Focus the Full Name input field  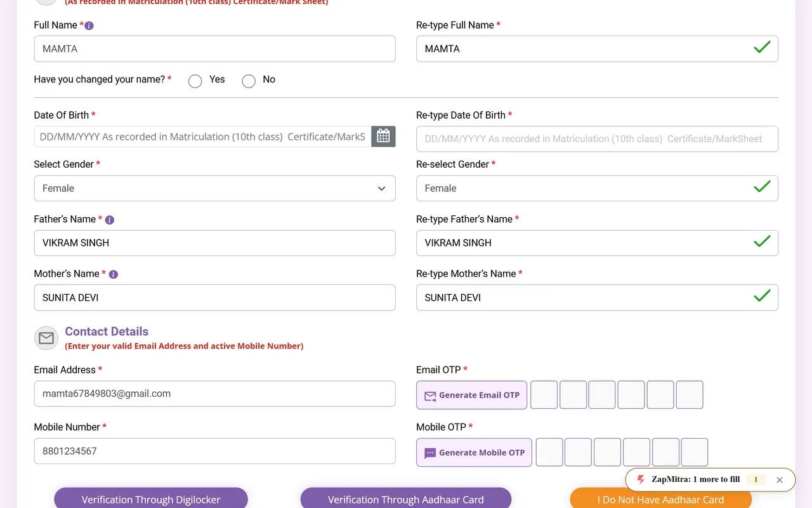(x=214, y=49)
